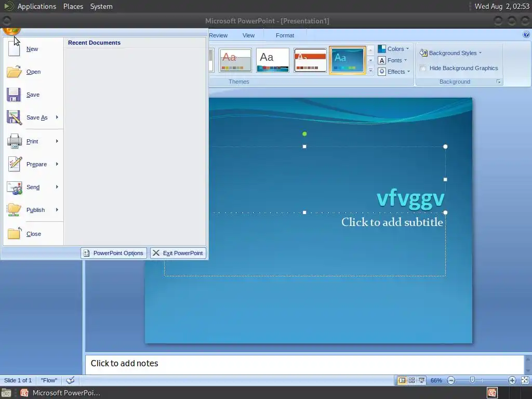Click the Send envelope icon

point(14,187)
